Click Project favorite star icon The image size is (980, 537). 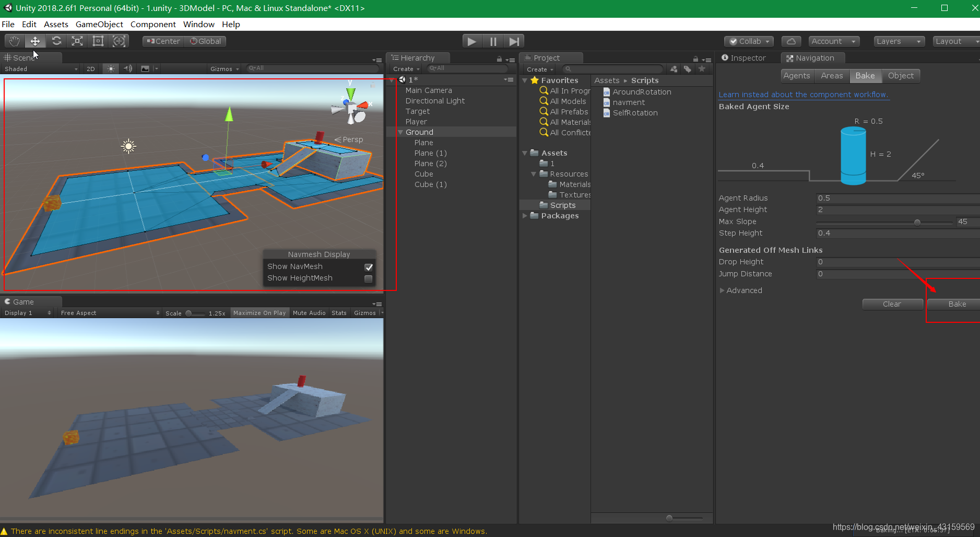pyautogui.click(x=702, y=69)
